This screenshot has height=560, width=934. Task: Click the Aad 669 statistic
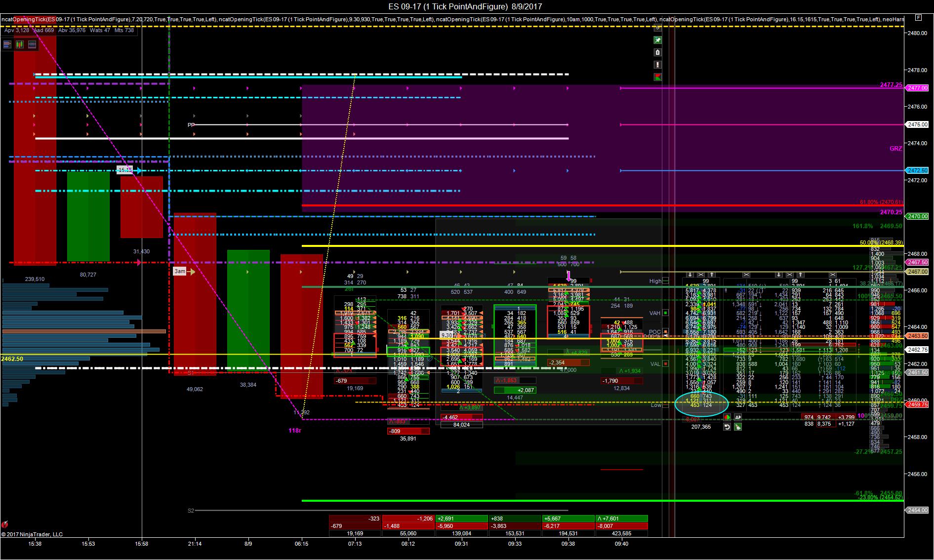pos(44,30)
